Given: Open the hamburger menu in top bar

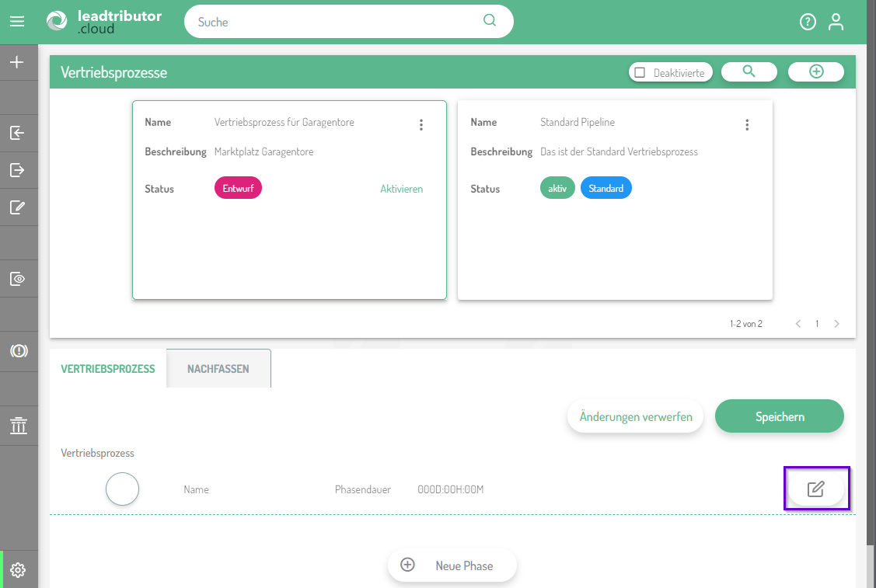Looking at the screenshot, I should 17,22.
